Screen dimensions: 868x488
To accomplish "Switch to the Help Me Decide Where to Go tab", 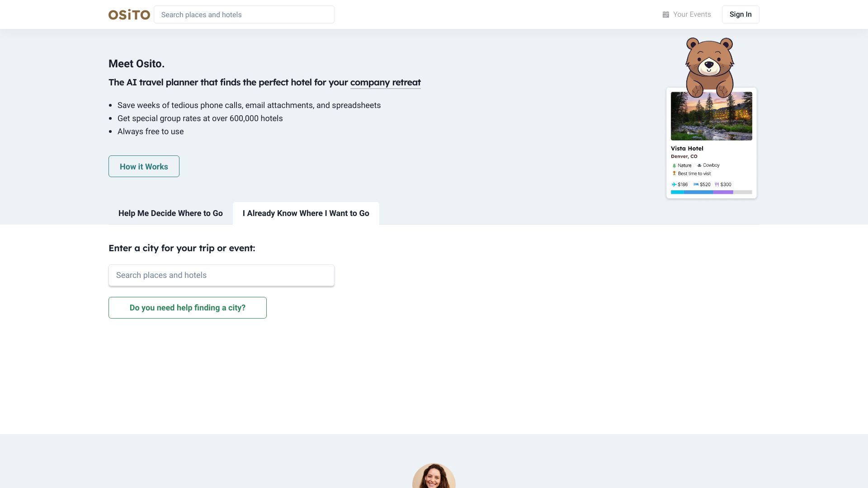I will [170, 213].
